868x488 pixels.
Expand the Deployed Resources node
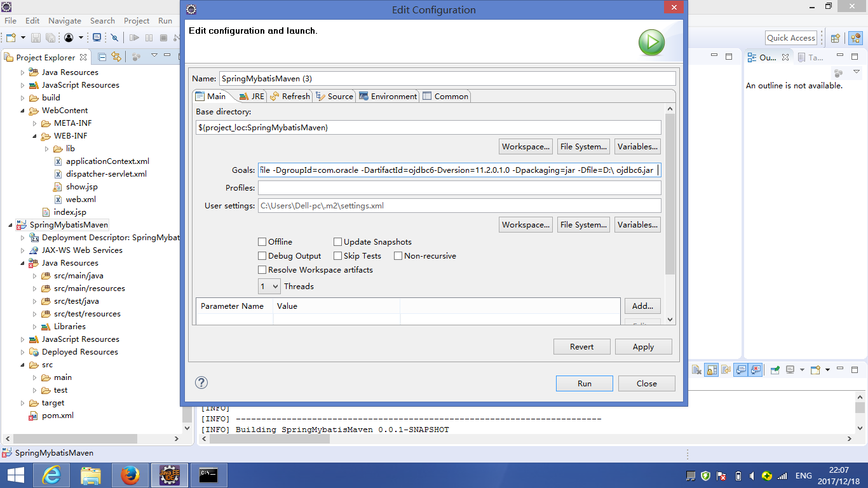pyautogui.click(x=23, y=352)
